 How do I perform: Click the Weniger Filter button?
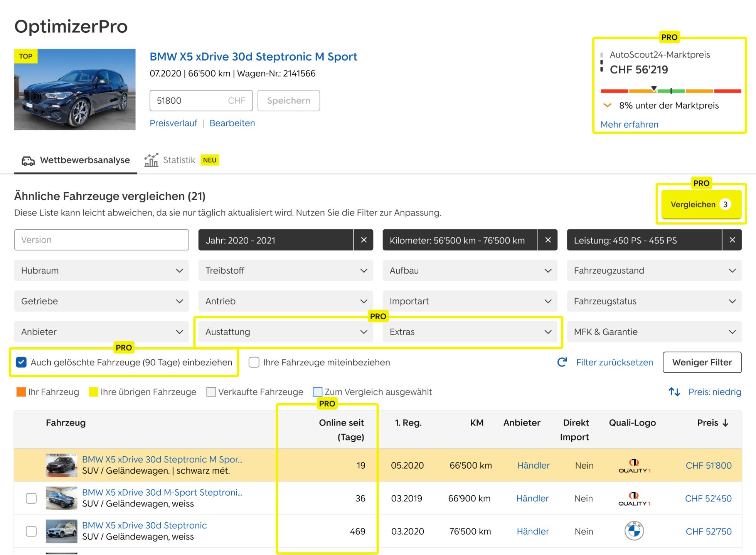[x=702, y=362]
